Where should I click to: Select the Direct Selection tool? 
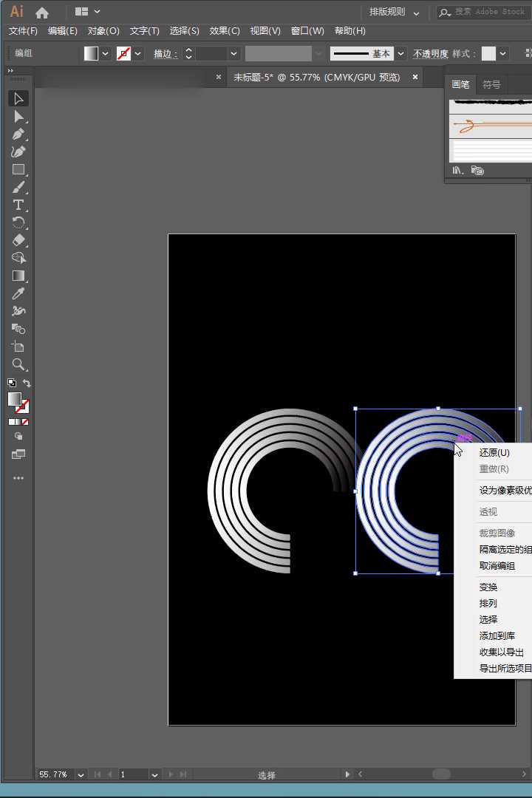pos(18,116)
